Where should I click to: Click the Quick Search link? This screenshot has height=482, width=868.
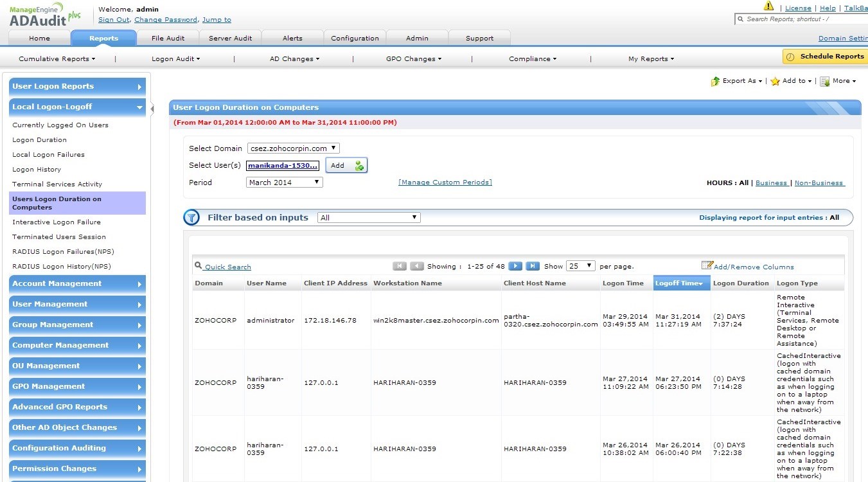click(228, 267)
